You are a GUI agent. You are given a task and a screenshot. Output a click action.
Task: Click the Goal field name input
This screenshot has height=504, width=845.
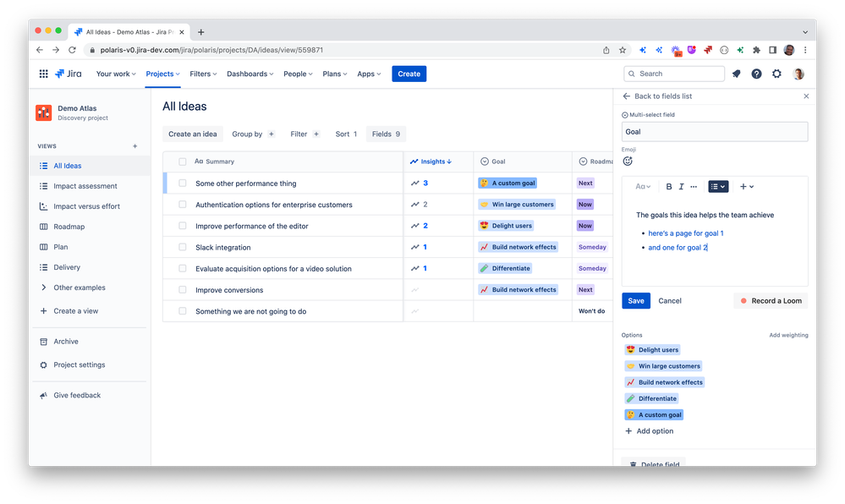pos(715,132)
